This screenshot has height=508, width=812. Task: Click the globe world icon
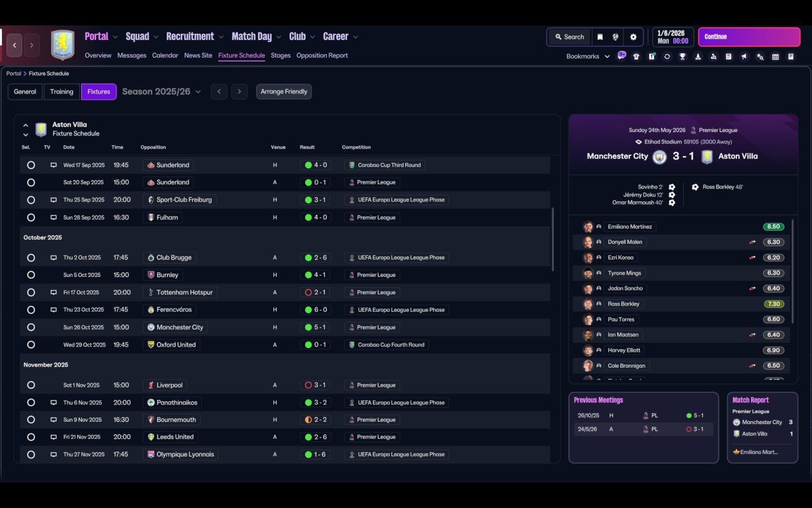pyautogui.click(x=615, y=37)
